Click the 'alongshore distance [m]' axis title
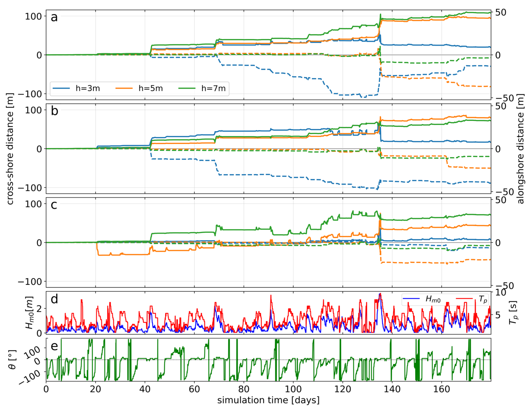 [520, 149]
